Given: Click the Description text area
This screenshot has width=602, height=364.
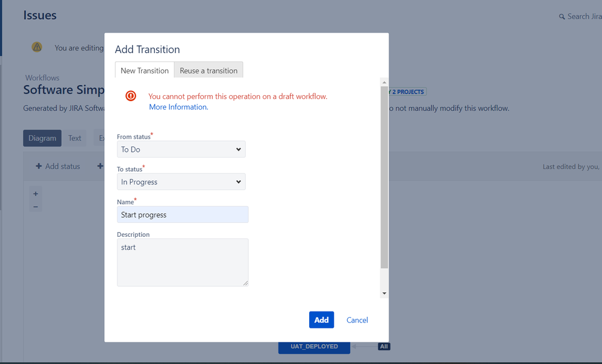Looking at the screenshot, I should pos(182,262).
